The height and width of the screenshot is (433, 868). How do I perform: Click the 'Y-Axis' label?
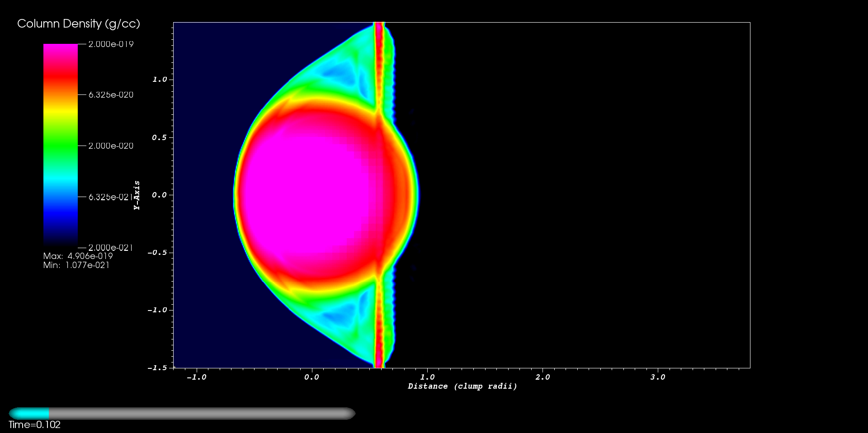pyautogui.click(x=137, y=195)
